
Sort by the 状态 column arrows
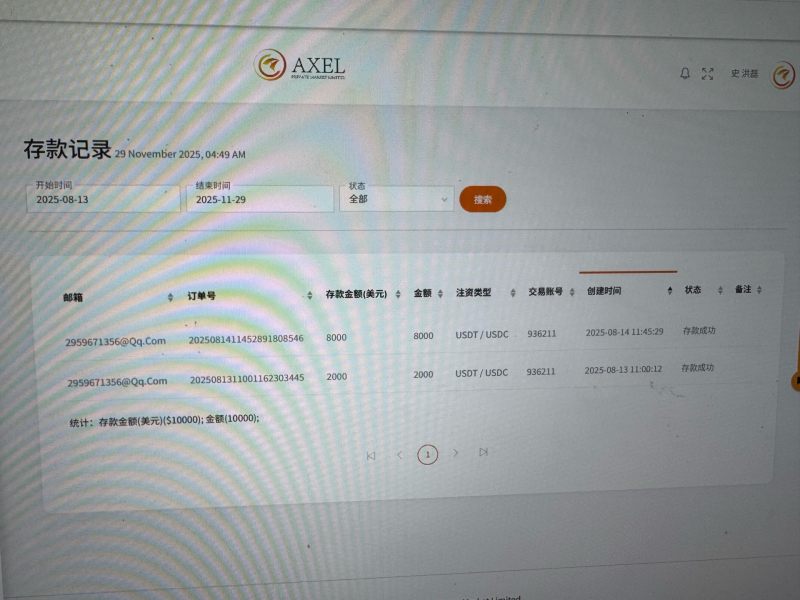720,290
